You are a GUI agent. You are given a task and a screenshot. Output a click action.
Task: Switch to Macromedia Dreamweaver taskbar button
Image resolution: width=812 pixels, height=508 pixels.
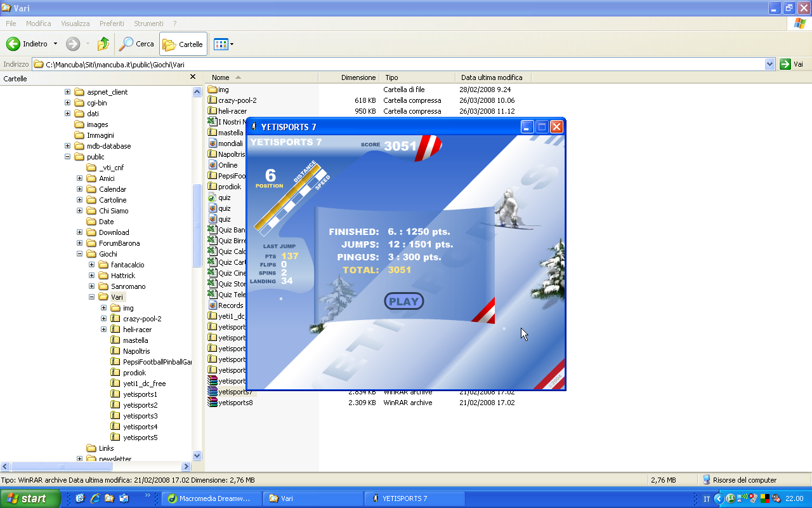(211, 498)
